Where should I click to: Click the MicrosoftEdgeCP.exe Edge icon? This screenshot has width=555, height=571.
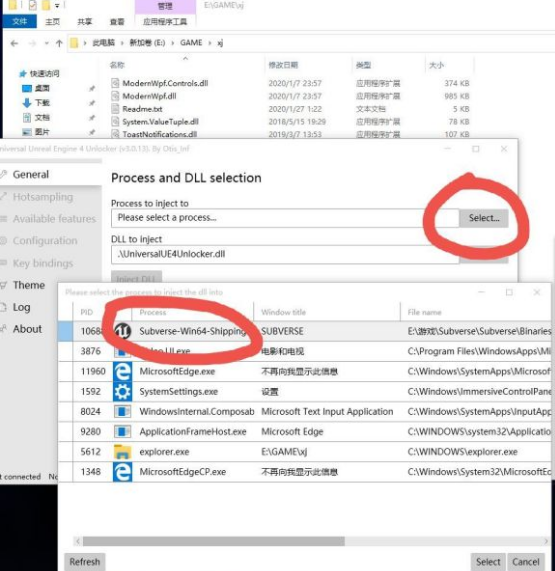(x=123, y=472)
